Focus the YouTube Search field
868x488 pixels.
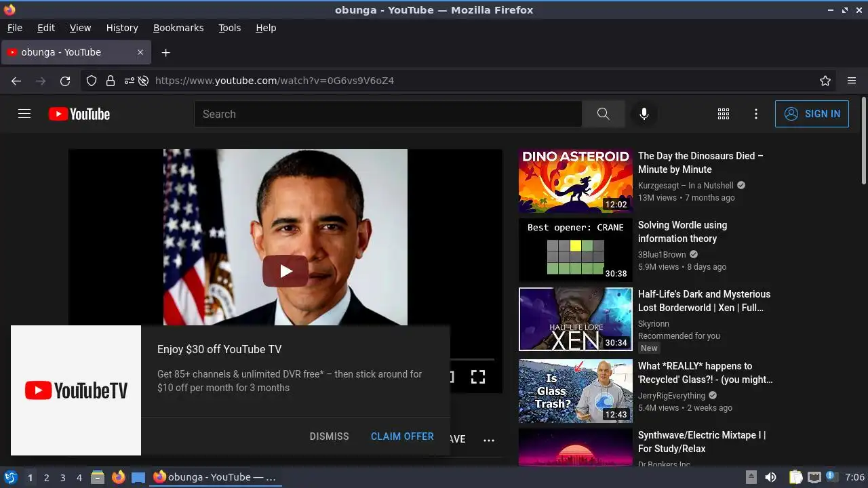click(388, 114)
